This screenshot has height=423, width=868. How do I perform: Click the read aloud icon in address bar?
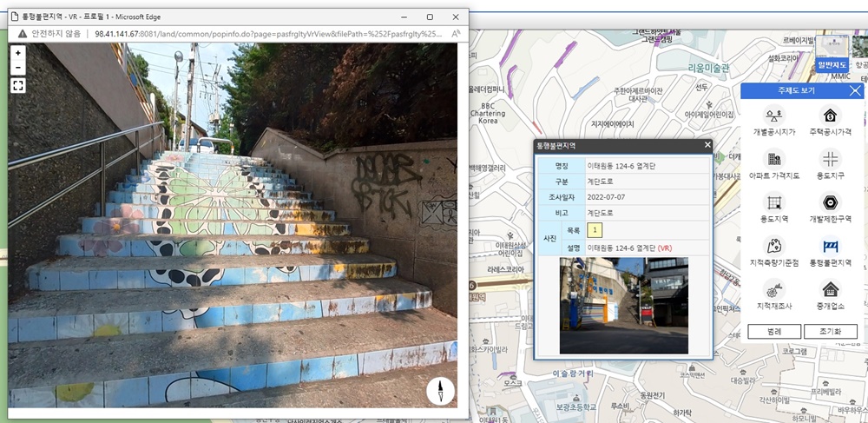[456, 33]
